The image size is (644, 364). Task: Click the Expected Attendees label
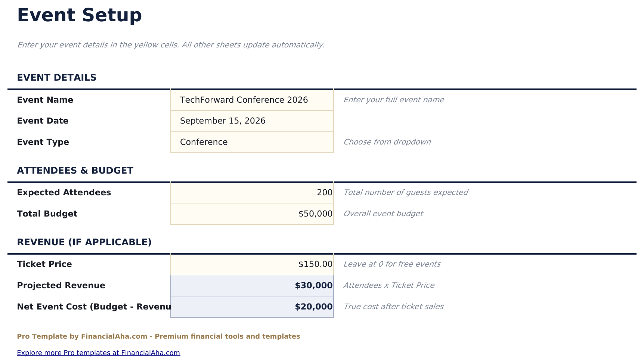click(x=64, y=193)
